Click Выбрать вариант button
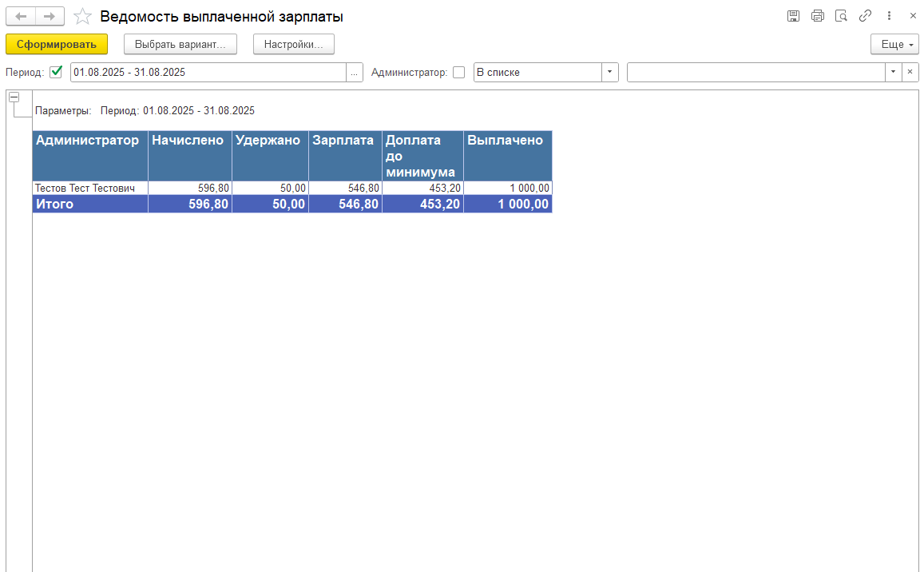The width and height of the screenshot is (924, 572). point(180,45)
